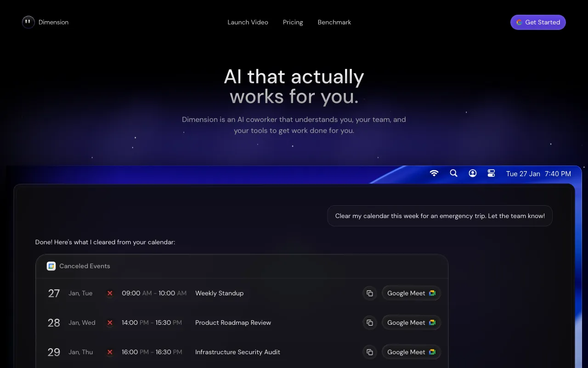Click the date number 29

[x=54, y=352]
